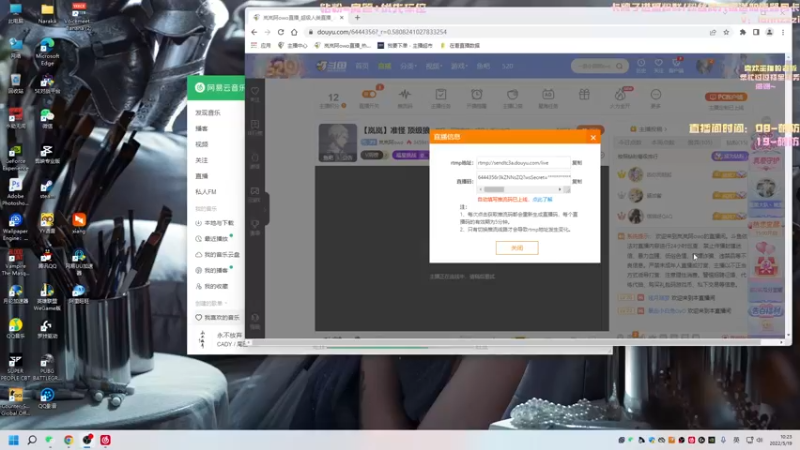
Task: Select the 直播 nav item in Douyu
Action: point(384,66)
